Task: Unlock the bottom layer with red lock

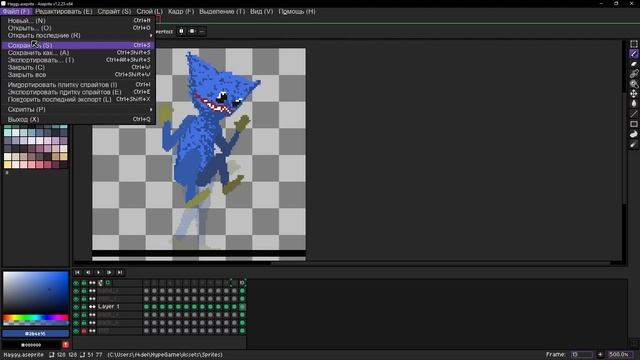Action: [84, 331]
